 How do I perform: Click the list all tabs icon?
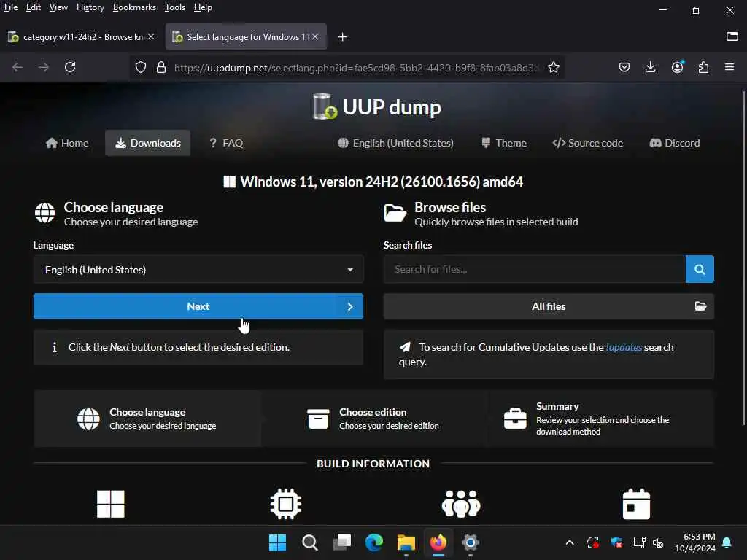pos(732,36)
